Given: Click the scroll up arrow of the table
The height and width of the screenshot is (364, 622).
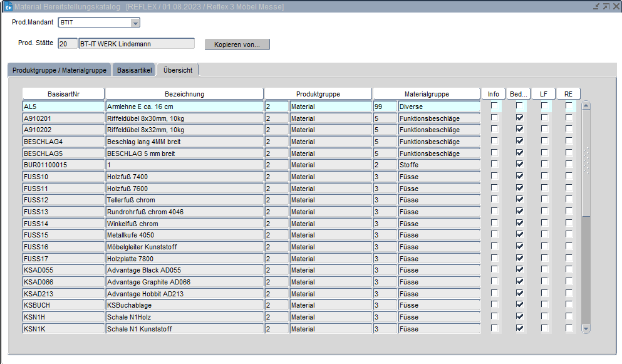Looking at the screenshot, I should (586, 105).
